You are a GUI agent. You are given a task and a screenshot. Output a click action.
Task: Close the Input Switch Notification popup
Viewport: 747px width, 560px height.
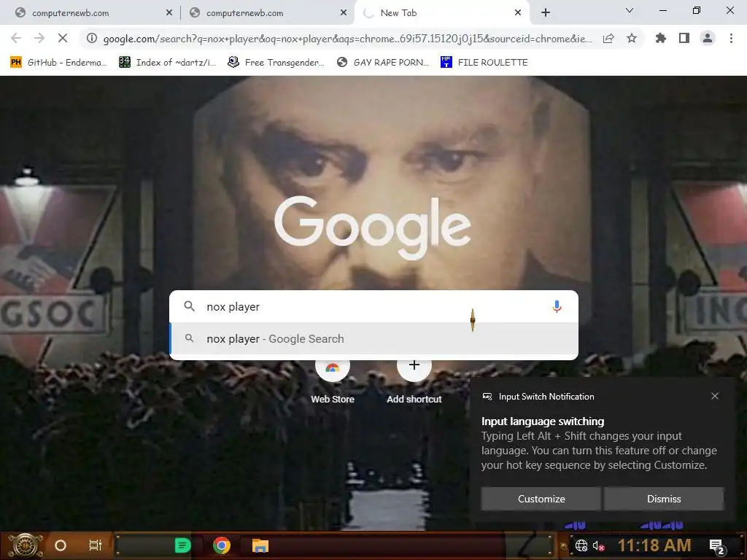715,396
